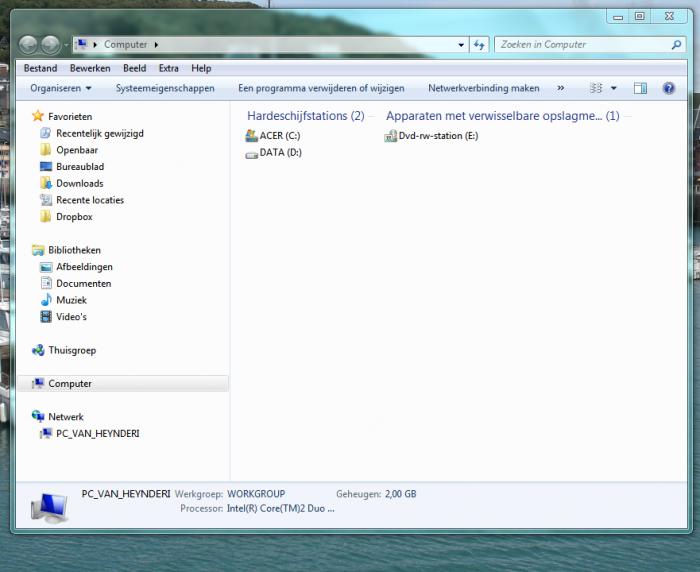Click the change view icon

596,88
